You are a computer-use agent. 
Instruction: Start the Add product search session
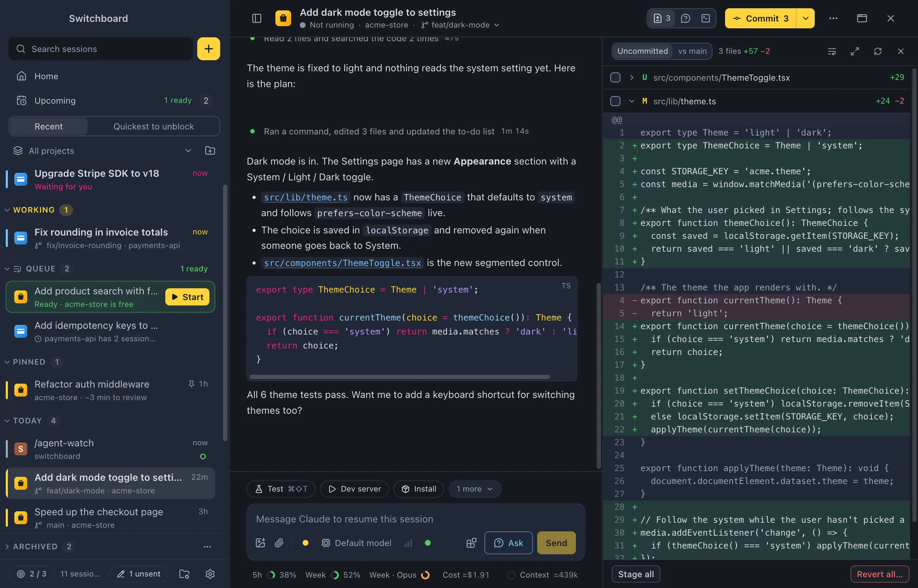(187, 297)
